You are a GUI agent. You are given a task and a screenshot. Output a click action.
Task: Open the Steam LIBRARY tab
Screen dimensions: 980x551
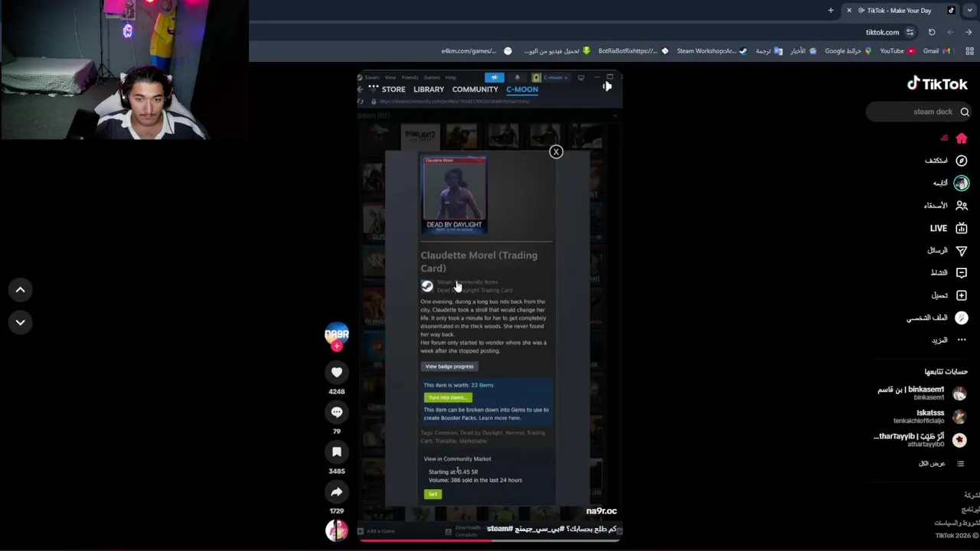(x=429, y=90)
